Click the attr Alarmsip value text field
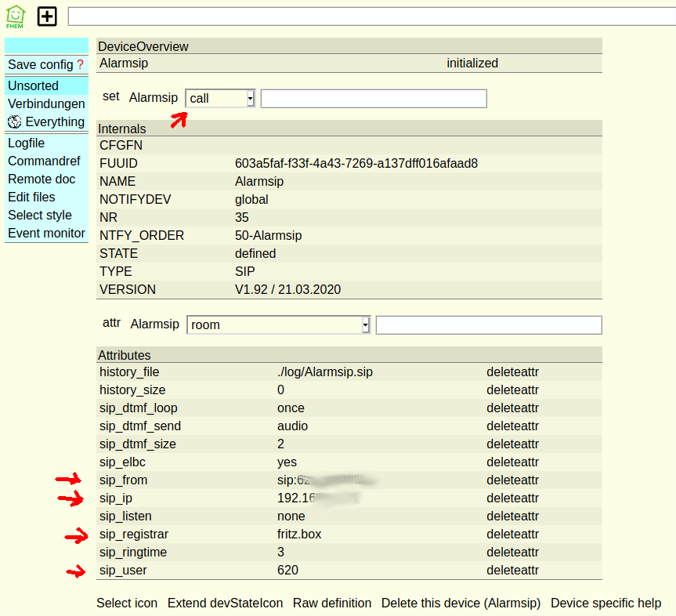The image size is (676, 616). coord(489,324)
